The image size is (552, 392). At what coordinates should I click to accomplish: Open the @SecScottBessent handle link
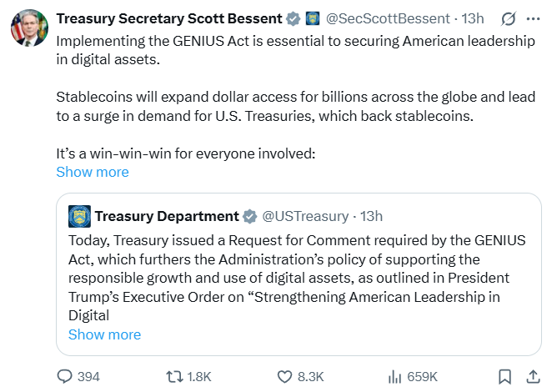(x=389, y=18)
